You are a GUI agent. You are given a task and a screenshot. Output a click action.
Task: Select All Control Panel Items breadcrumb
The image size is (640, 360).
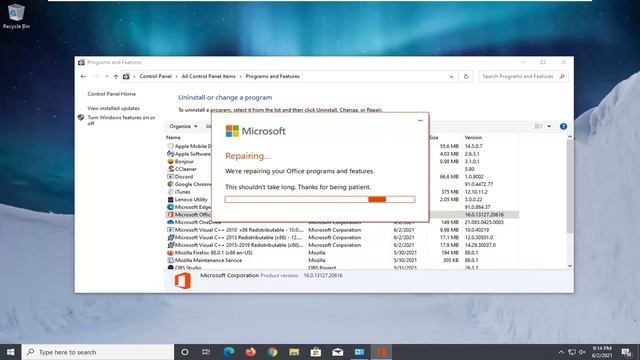209,76
